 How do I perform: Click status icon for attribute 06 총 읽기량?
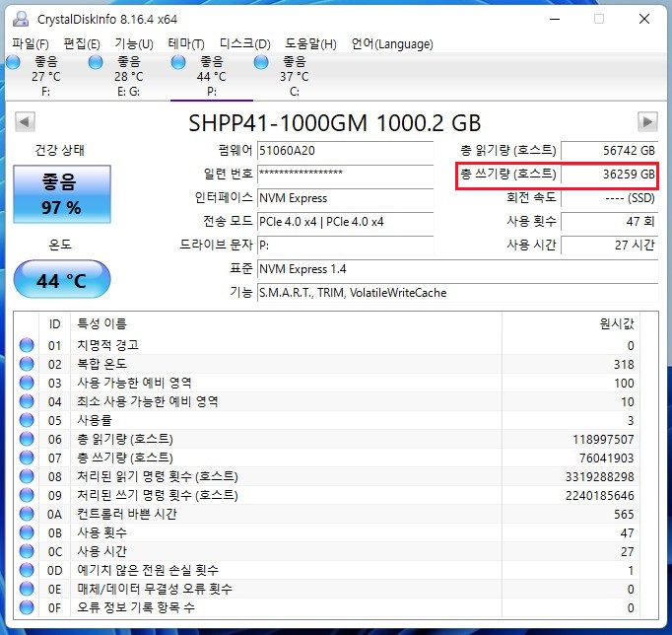click(x=27, y=439)
